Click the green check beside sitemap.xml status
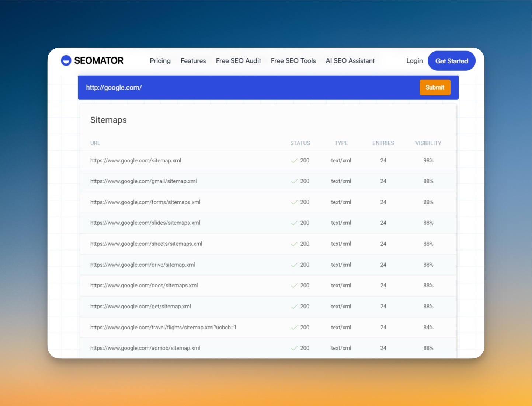The image size is (532, 406). pos(293,161)
